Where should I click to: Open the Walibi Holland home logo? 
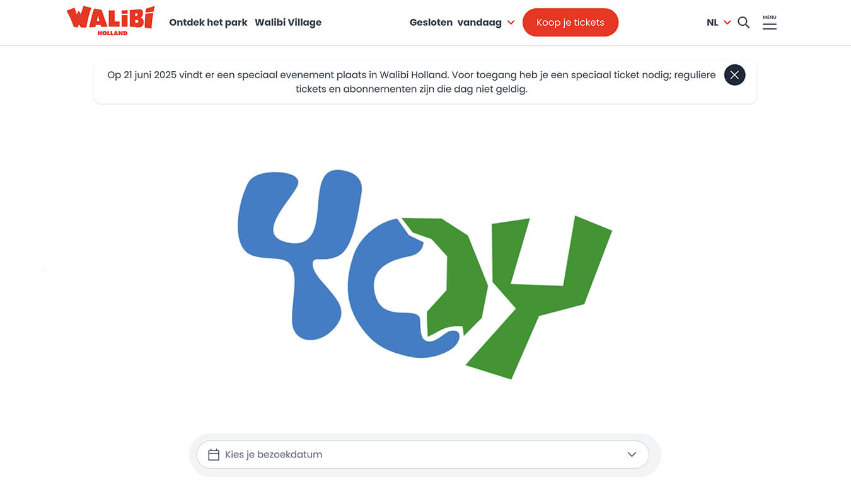pos(110,21)
